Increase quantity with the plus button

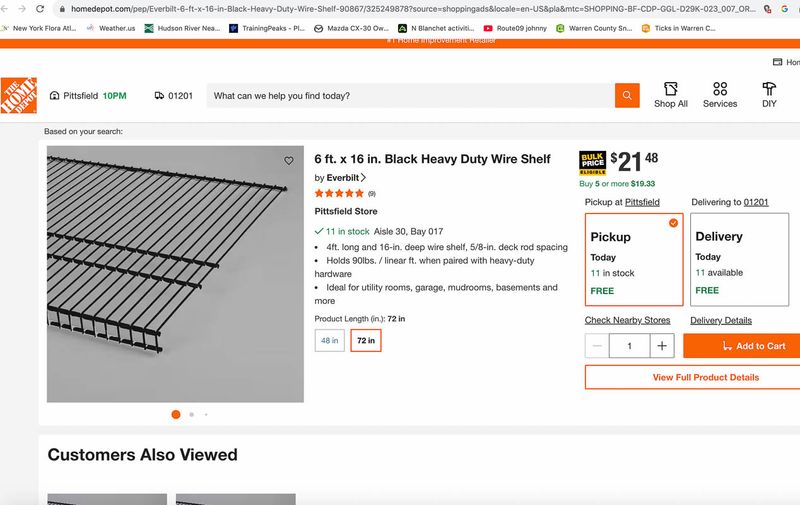click(x=662, y=346)
